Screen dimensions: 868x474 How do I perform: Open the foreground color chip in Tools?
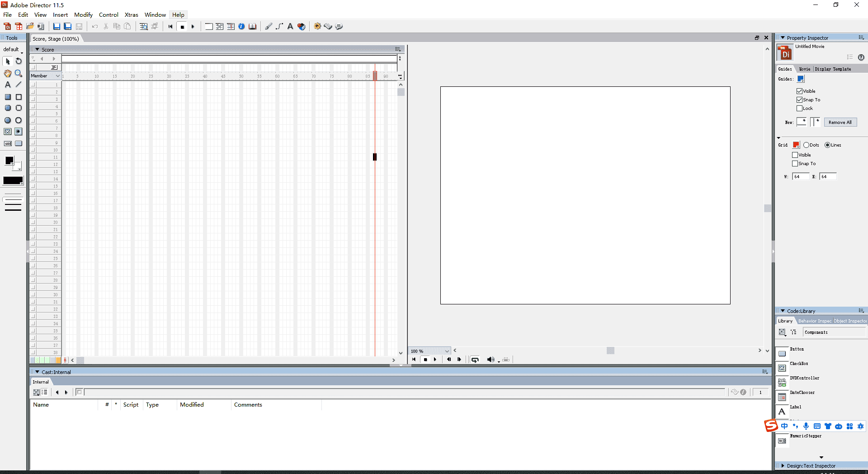click(9, 161)
